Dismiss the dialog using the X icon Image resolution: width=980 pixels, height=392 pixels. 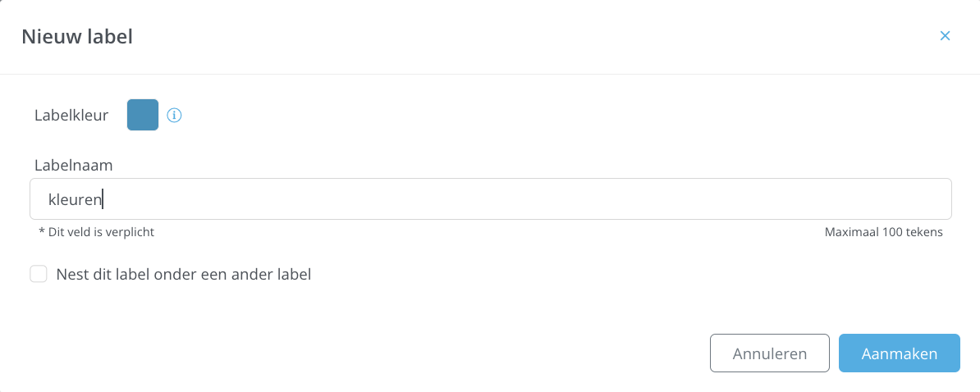(x=945, y=36)
